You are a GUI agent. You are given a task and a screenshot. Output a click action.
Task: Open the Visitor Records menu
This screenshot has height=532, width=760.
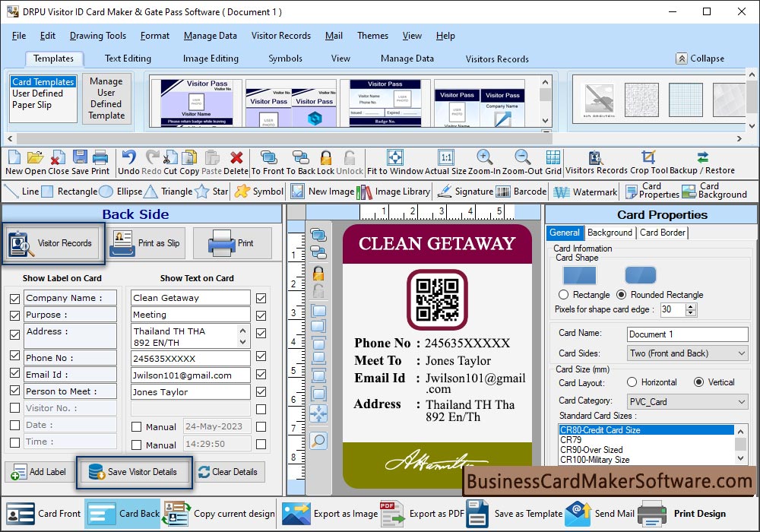[280, 36]
